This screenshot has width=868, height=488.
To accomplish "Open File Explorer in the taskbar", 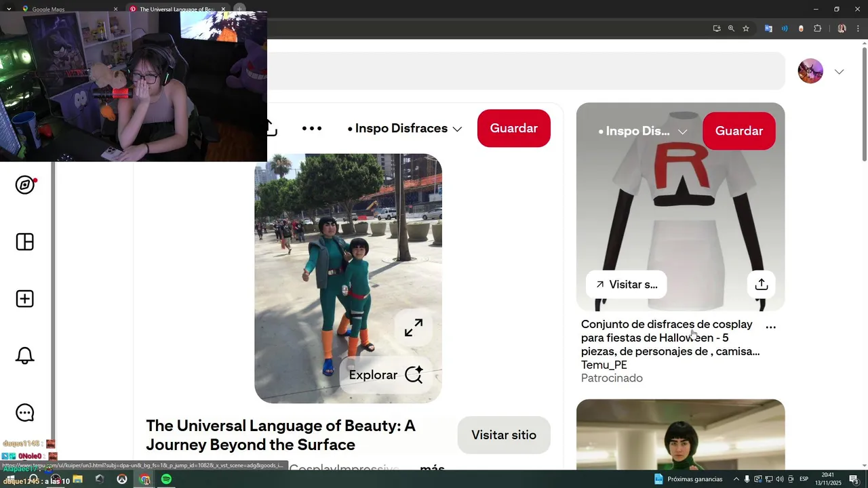I will coord(78,479).
